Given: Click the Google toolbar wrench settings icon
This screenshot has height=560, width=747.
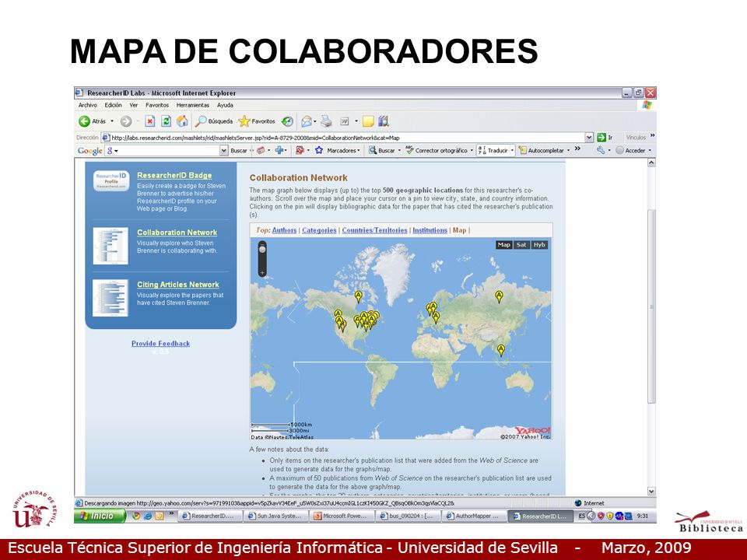Looking at the screenshot, I should [x=601, y=150].
